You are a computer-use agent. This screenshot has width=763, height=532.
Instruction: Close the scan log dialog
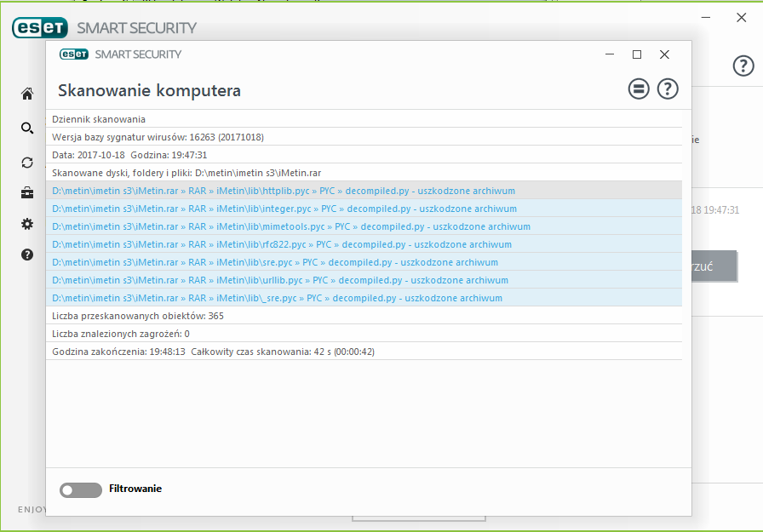[664, 54]
